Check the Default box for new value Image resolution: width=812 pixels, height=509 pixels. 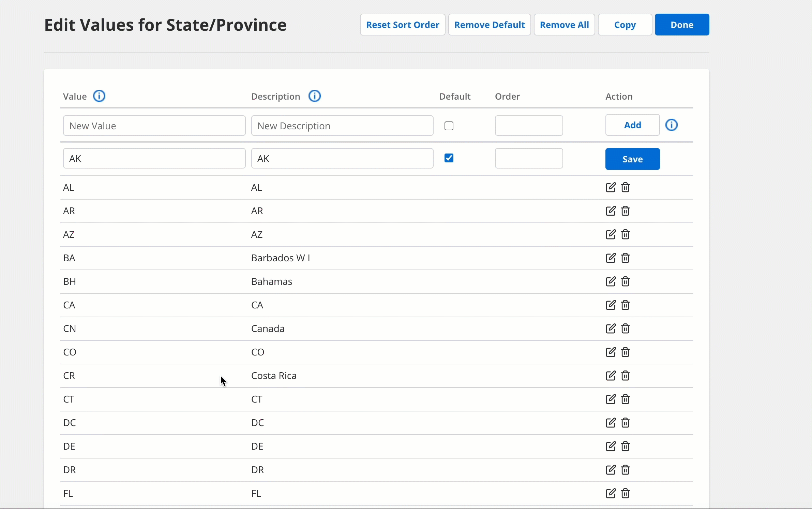449,126
